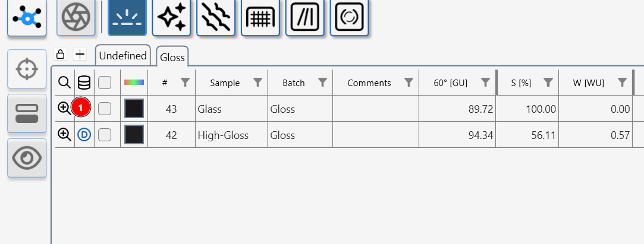Viewport: 644px width, 244px height.
Task: Switch to the Undefined tab
Action: (x=122, y=56)
